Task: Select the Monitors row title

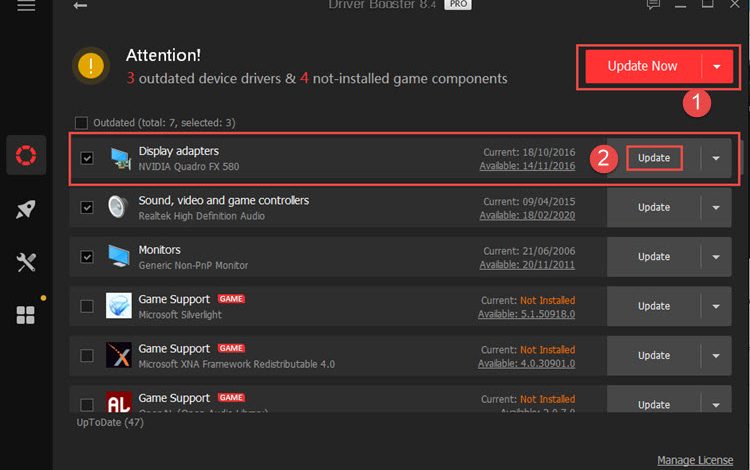Action: click(x=159, y=250)
